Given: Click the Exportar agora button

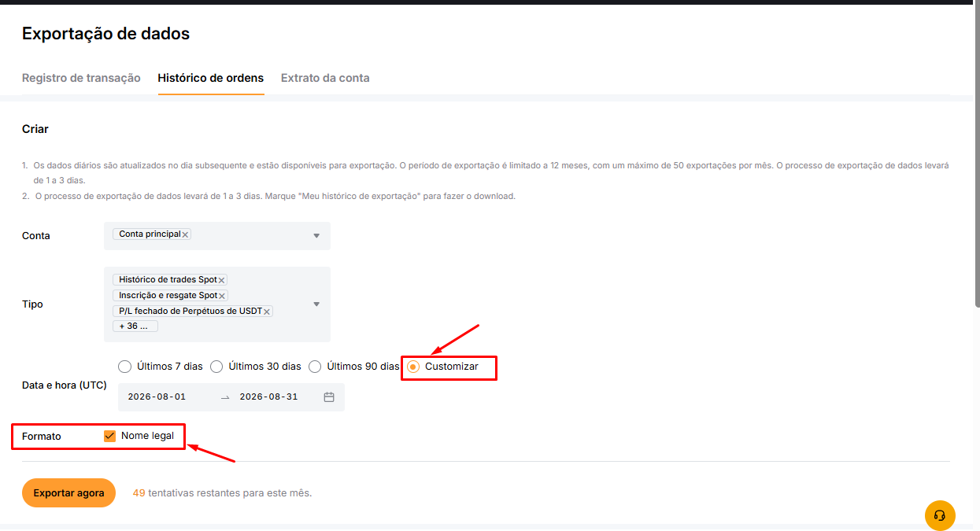Looking at the screenshot, I should (69, 493).
